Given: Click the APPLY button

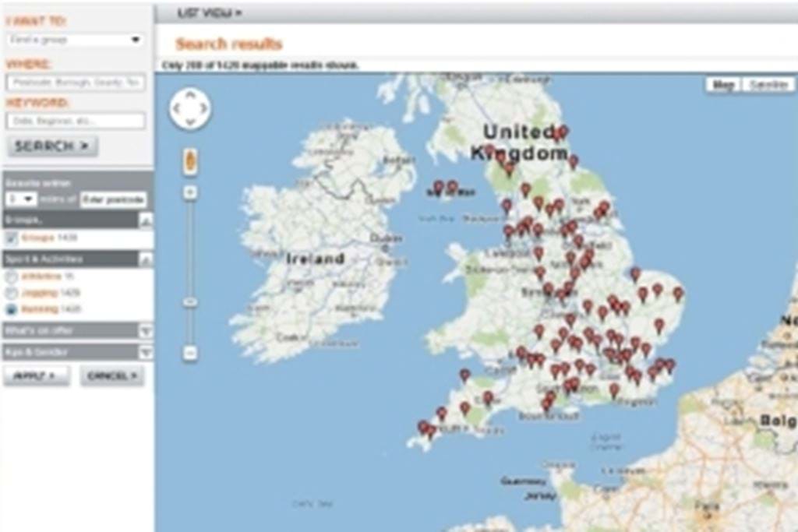Looking at the screenshot, I should 35,375.
